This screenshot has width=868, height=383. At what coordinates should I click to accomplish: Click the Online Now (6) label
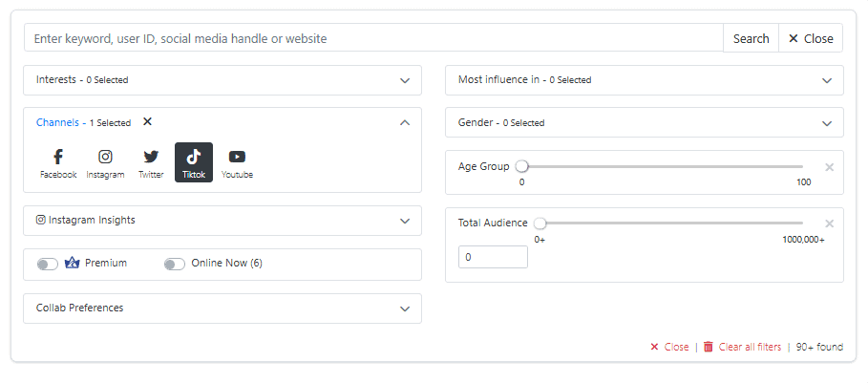[x=226, y=263]
